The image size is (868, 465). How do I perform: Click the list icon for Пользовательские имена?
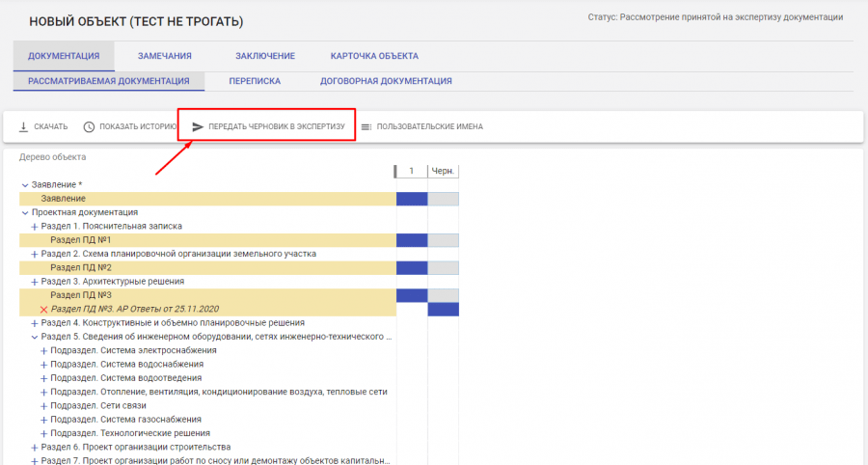[x=366, y=126]
